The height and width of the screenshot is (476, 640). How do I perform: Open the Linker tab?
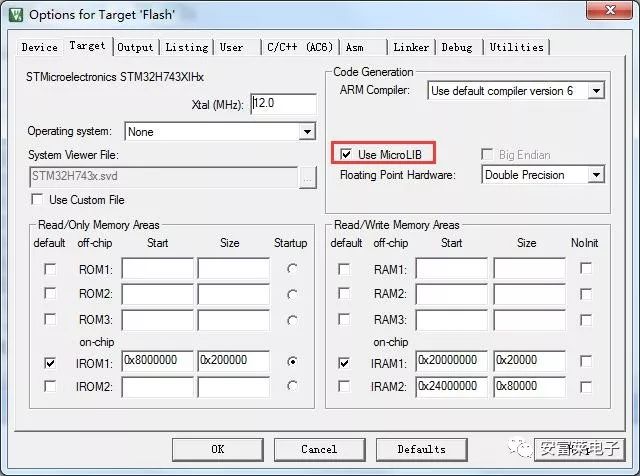point(411,47)
